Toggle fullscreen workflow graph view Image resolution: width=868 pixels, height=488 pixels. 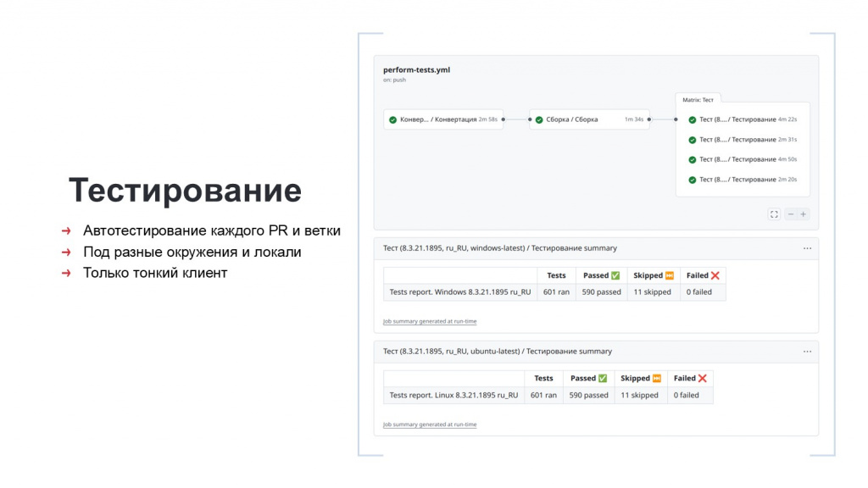[774, 214]
